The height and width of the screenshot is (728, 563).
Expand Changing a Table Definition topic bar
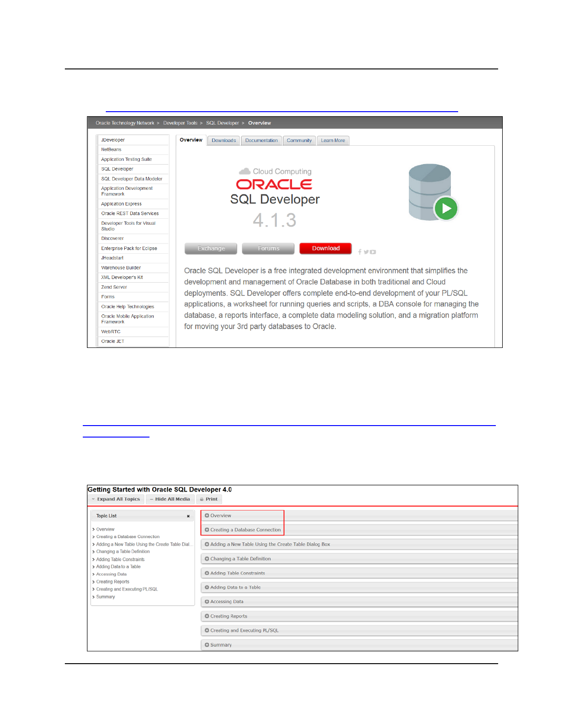(x=359, y=559)
